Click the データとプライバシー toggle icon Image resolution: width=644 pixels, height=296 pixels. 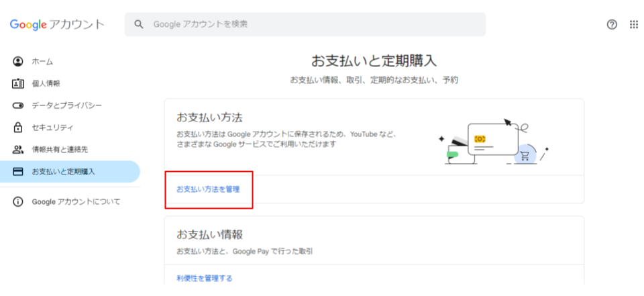[17, 105]
